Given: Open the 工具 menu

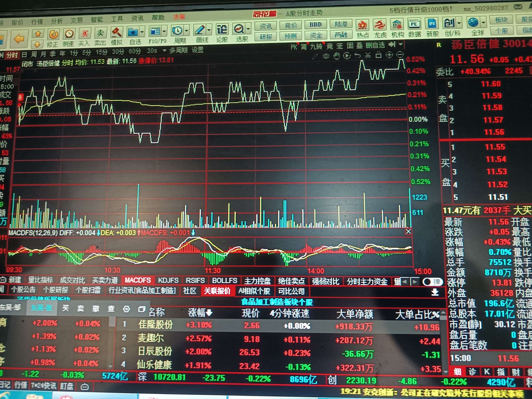Looking at the screenshot, I should (x=117, y=19).
